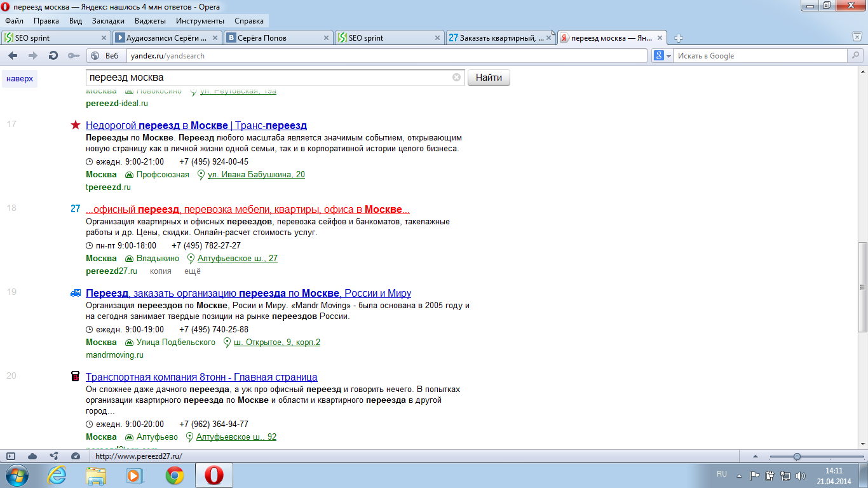Click the 27 favicon of pereezd27 result

(76, 209)
